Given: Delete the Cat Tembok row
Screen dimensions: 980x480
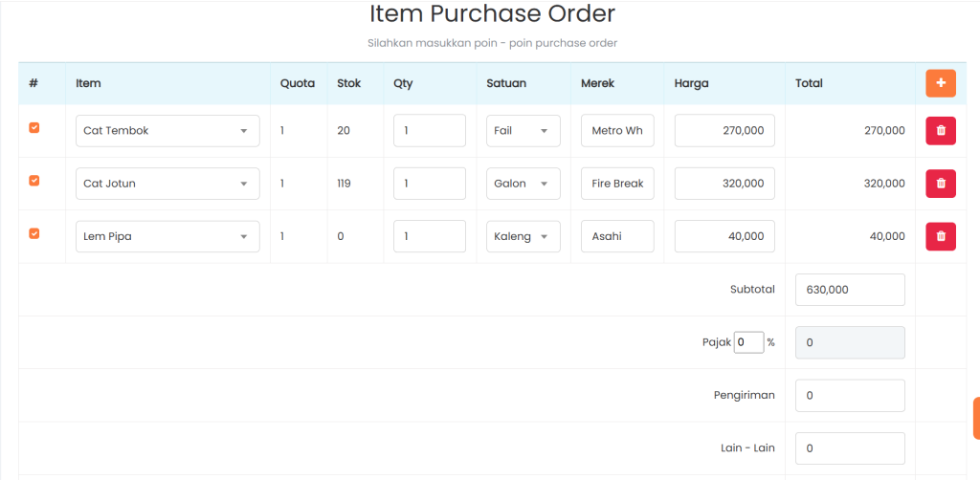Looking at the screenshot, I should pyautogui.click(x=940, y=130).
